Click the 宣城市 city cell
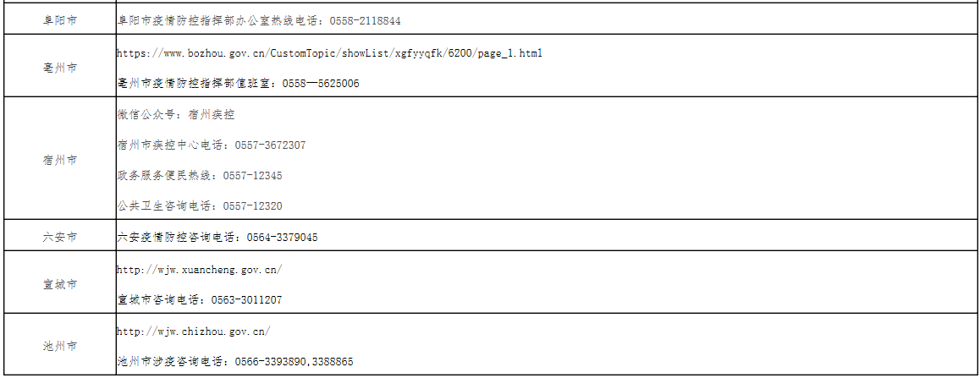The width and height of the screenshot is (980, 378). 60,284
